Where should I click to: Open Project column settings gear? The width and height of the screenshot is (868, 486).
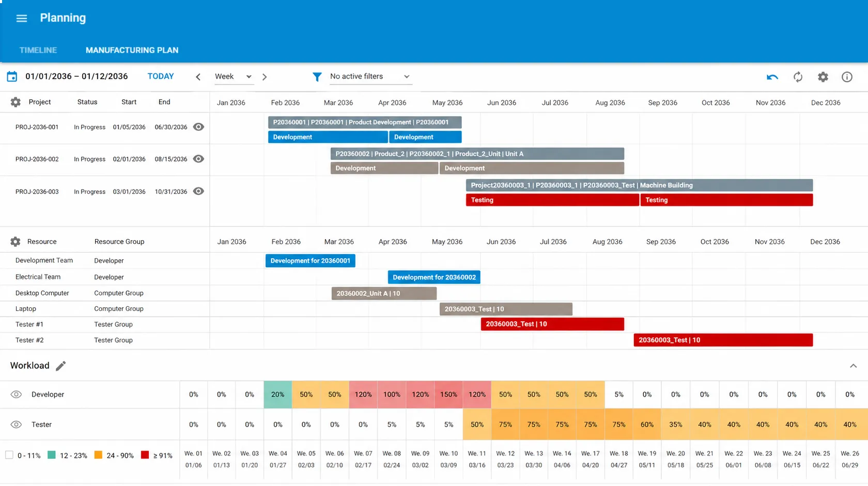[x=16, y=102]
